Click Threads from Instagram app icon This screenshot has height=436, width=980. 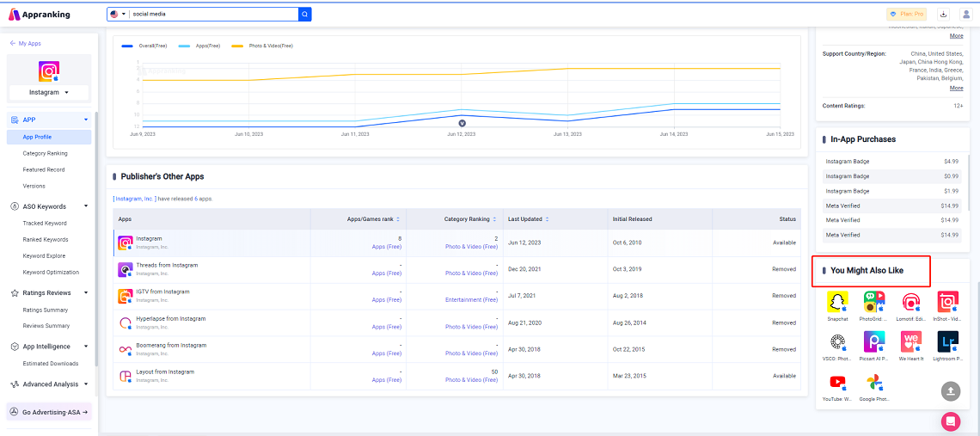(126, 270)
